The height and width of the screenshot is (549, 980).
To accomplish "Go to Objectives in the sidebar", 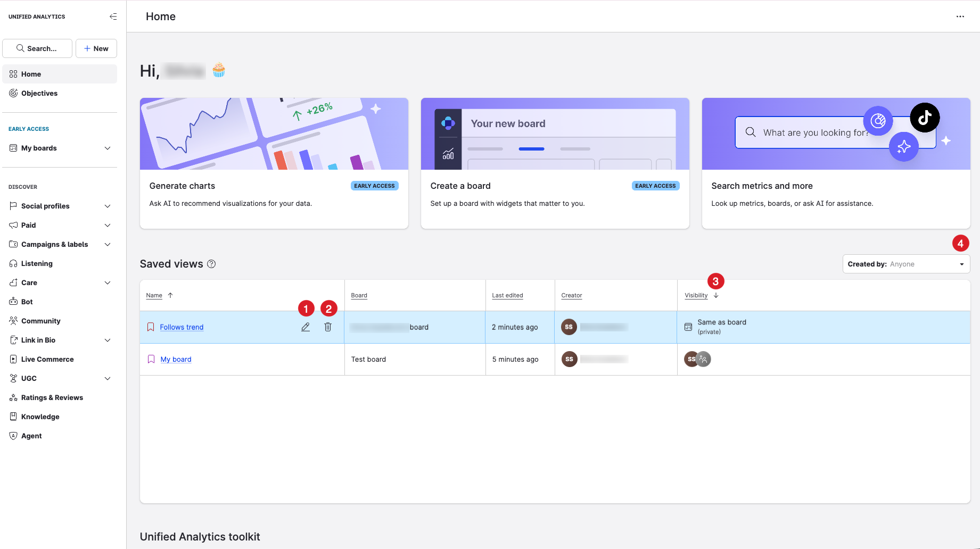I will (39, 93).
